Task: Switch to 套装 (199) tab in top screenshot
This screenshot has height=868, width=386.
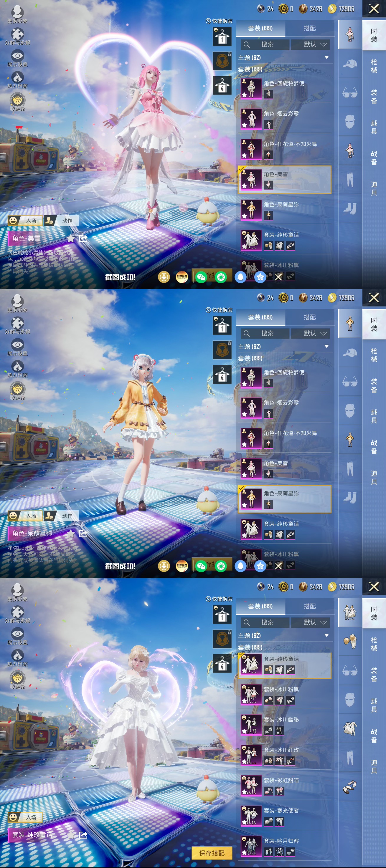Action: pos(260,28)
